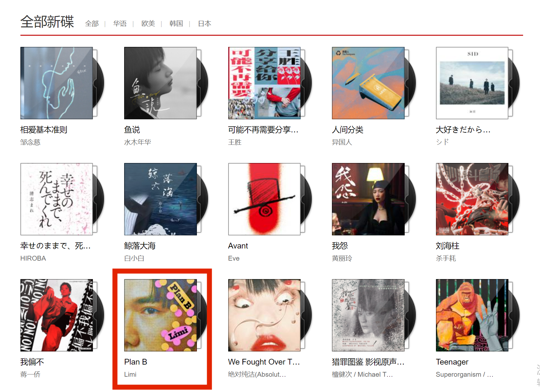Visit artist page for Eve
This screenshot has height=392, width=540.
pyautogui.click(x=234, y=258)
